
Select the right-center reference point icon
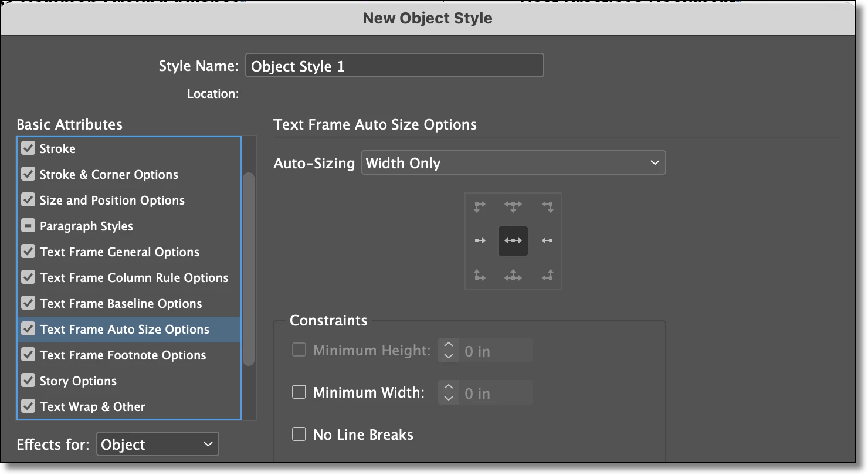[x=547, y=240]
